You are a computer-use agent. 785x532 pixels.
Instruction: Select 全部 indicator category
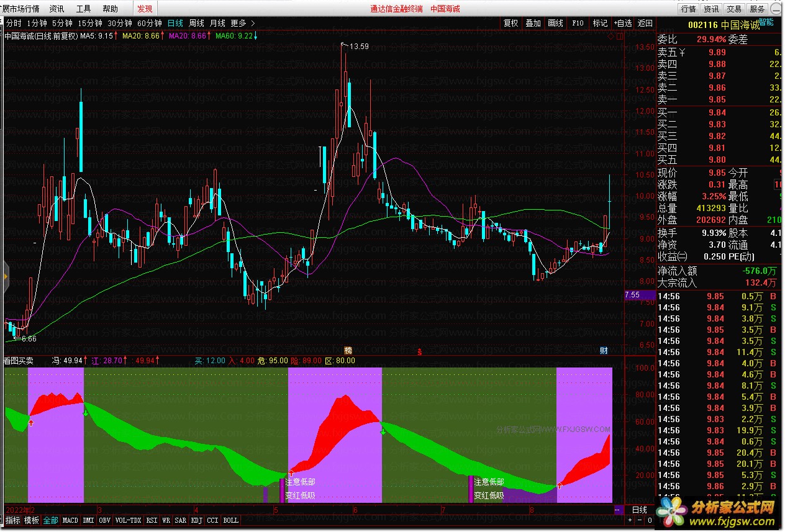(x=50, y=520)
